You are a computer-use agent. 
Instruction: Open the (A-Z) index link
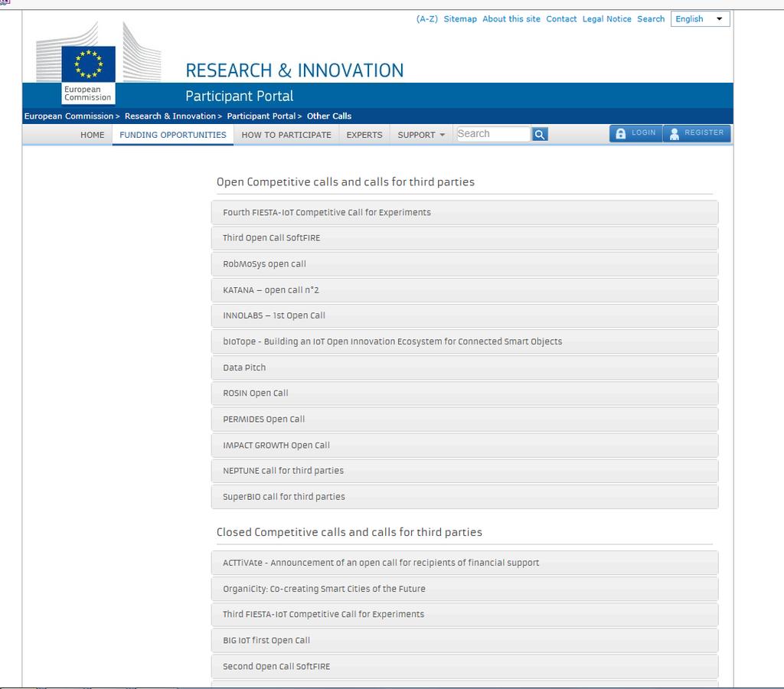427,19
